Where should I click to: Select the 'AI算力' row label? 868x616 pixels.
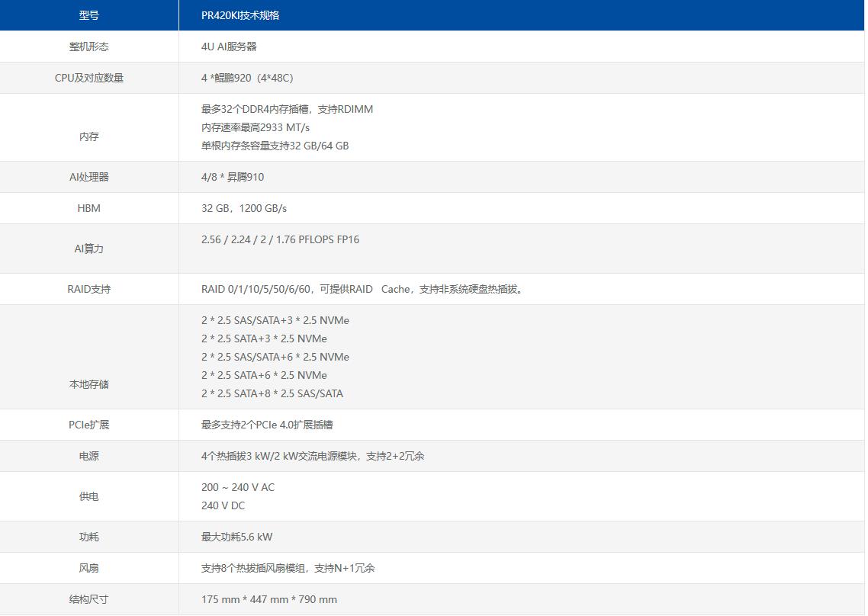pyautogui.click(x=89, y=249)
